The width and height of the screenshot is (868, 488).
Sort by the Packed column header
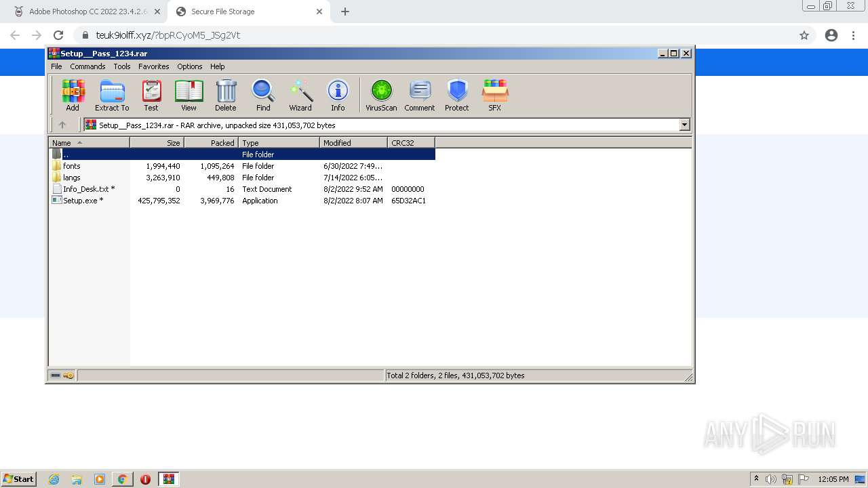tap(211, 143)
